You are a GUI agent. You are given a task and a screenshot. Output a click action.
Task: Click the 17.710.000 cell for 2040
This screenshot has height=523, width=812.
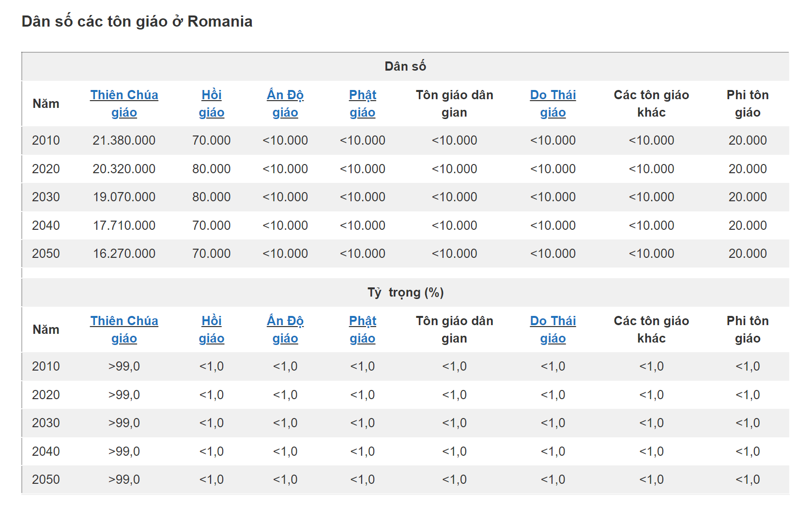124,225
